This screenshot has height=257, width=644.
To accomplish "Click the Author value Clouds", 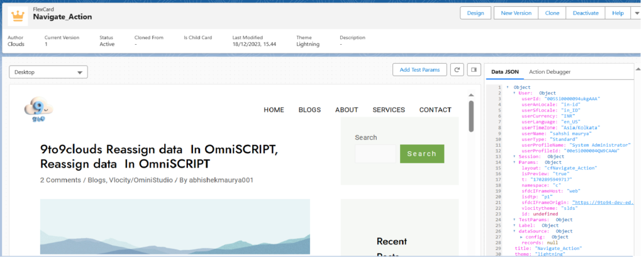I will pyautogui.click(x=16, y=44).
